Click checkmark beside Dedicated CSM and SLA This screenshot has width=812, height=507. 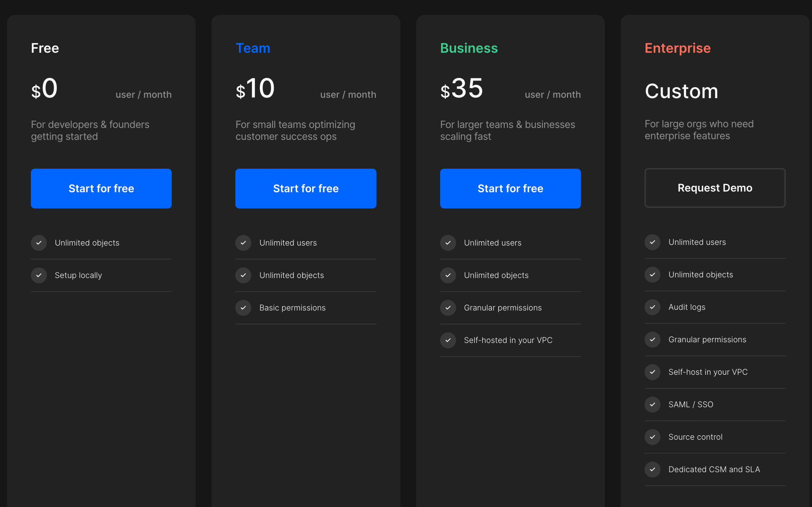click(652, 470)
